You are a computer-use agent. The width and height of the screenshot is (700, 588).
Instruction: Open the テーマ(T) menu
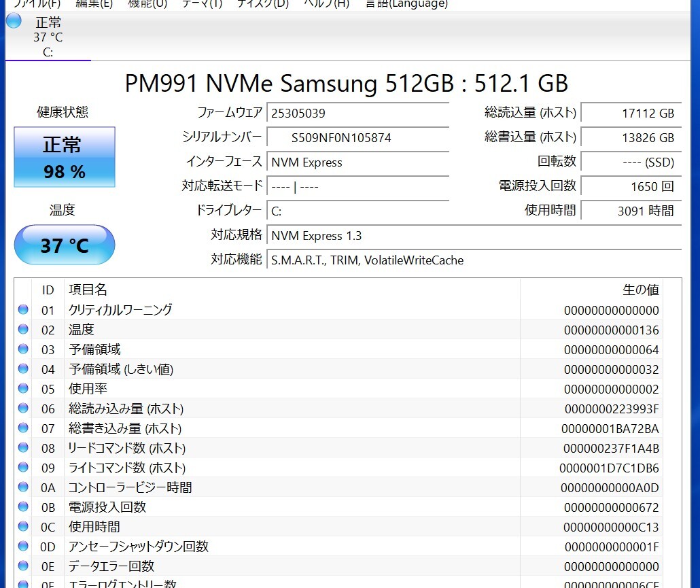point(202,5)
